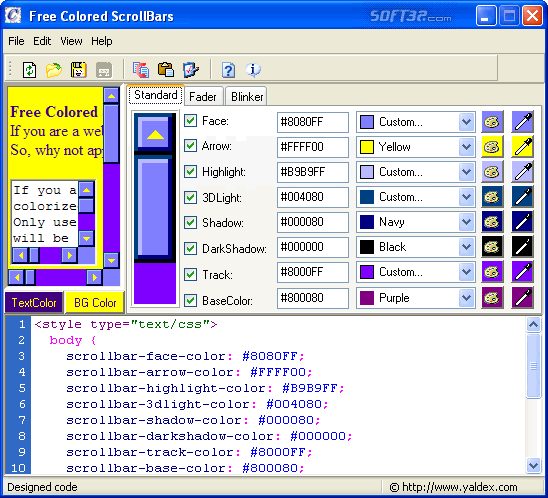Pick Arrow color with the eyedropper
The height and width of the screenshot is (498, 548).
pos(522,147)
